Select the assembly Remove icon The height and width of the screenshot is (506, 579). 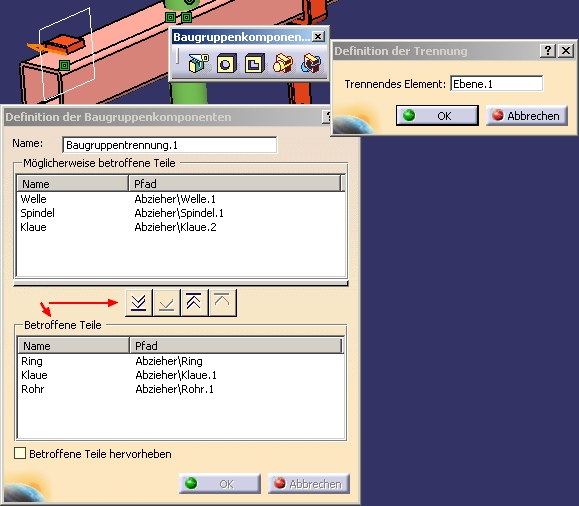tap(311, 64)
